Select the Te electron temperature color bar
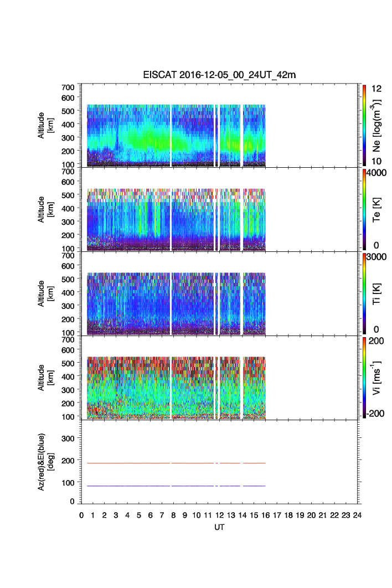The width and height of the screenshot is (392, 588). tap(364, 209)
